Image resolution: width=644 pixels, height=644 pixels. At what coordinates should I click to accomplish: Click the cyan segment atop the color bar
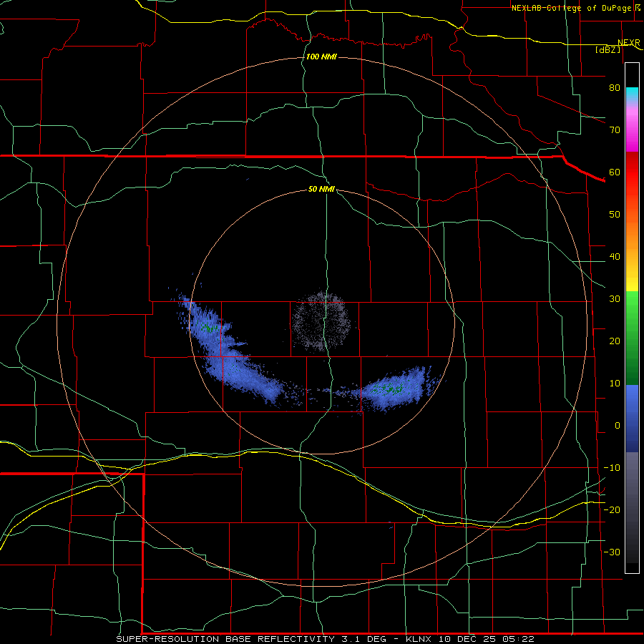632,94
